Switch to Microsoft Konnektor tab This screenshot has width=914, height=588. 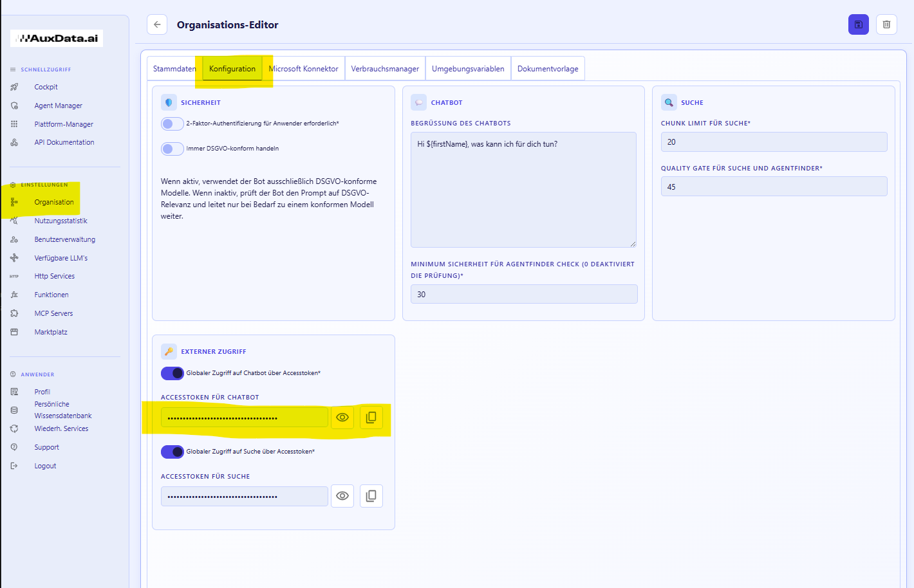point(303,69)
